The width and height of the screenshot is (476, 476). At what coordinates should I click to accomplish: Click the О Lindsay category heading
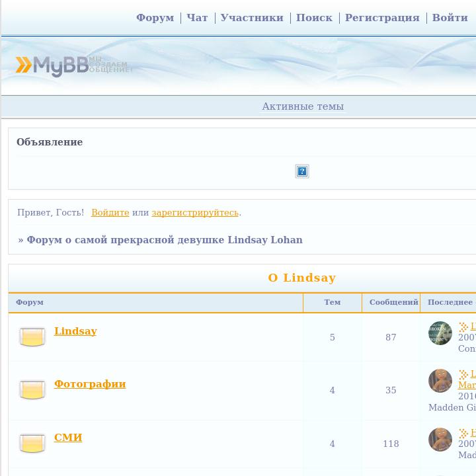[302, 278]
